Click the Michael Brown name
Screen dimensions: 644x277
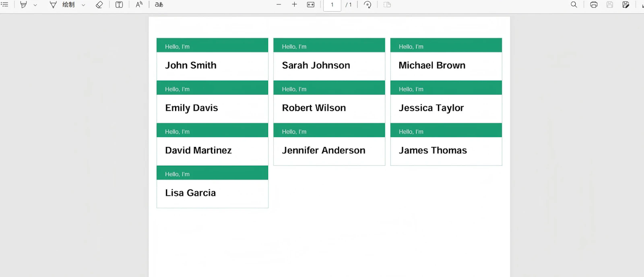point(432,65)
